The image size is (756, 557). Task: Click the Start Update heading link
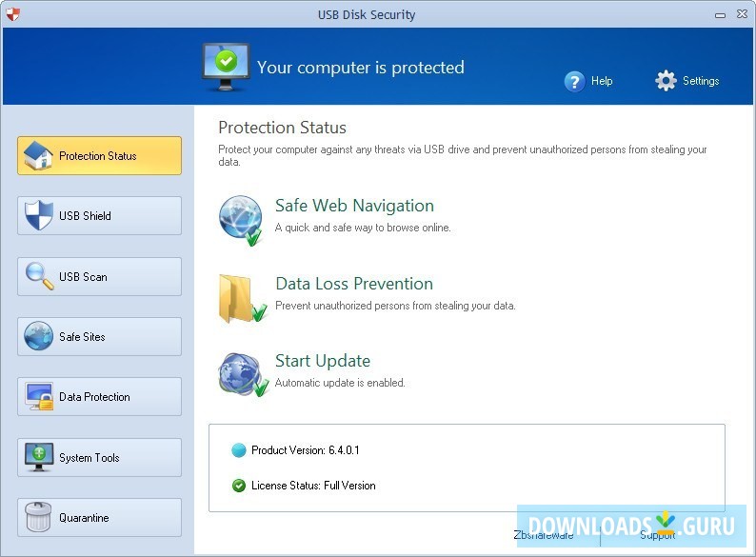click(323, 361)
